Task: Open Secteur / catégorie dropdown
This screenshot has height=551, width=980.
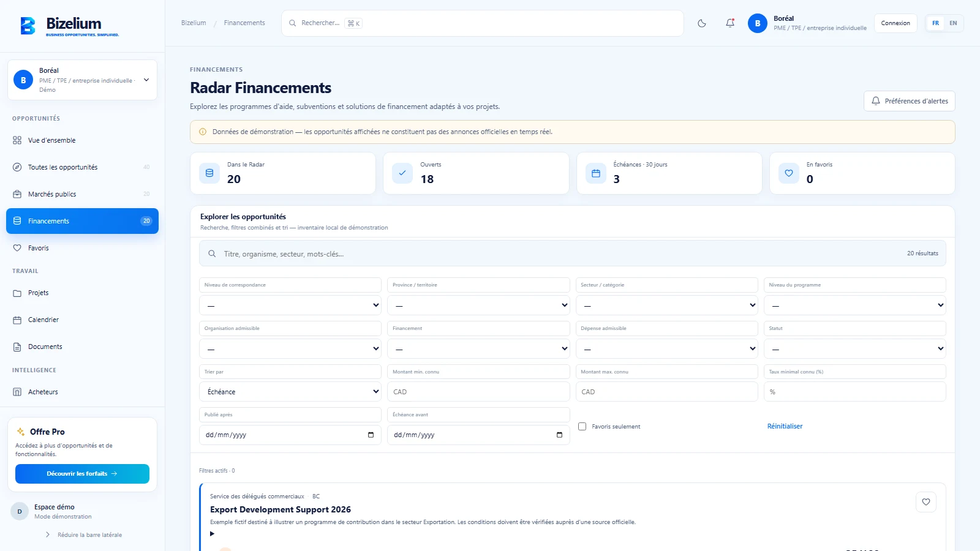Action: 667,305
